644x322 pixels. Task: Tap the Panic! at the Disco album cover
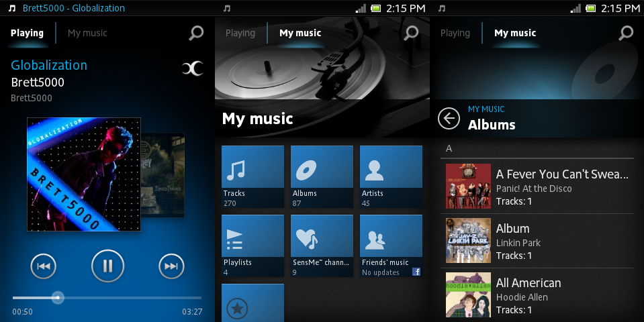coord(468,186)
